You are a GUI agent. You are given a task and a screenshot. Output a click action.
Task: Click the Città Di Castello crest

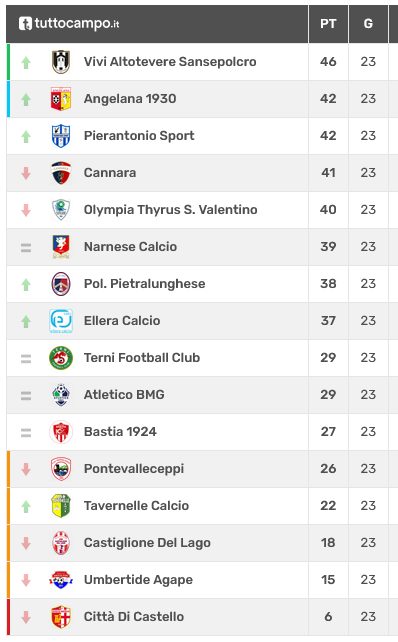click(x=61, y=617)
